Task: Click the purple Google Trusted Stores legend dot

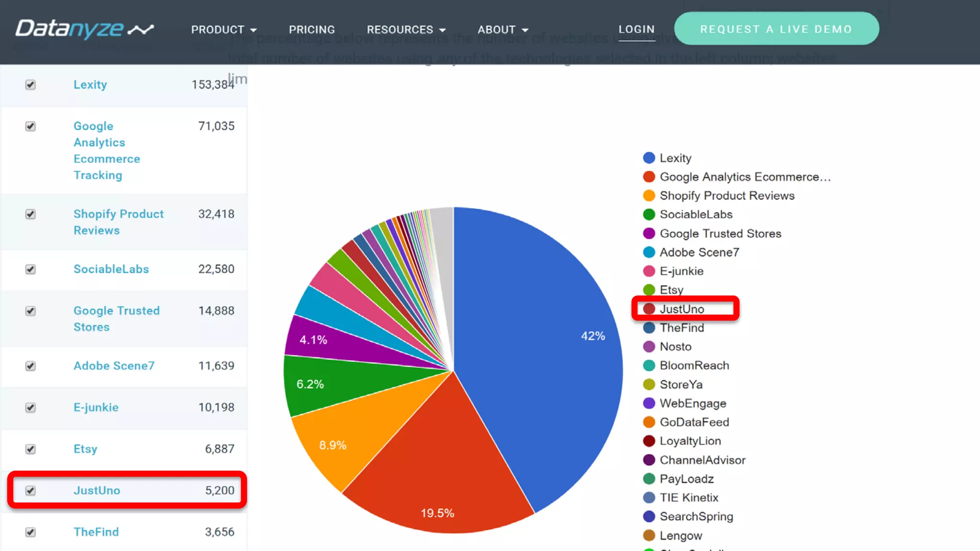Action: [649, 233]
